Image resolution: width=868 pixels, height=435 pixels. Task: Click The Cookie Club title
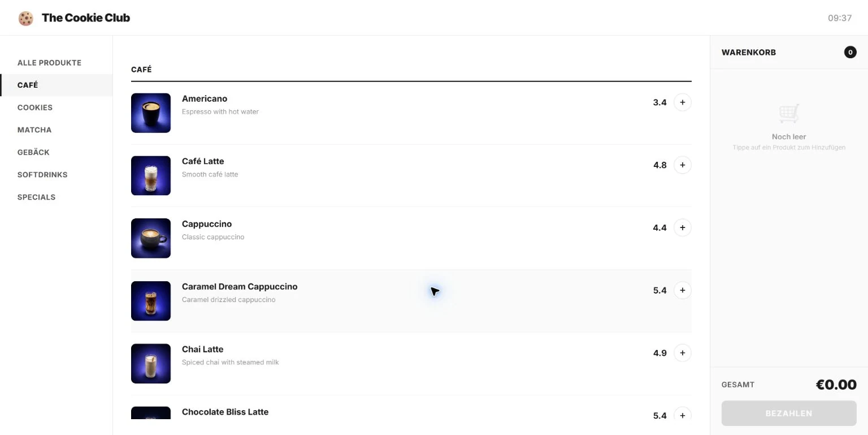coord(86,18)
